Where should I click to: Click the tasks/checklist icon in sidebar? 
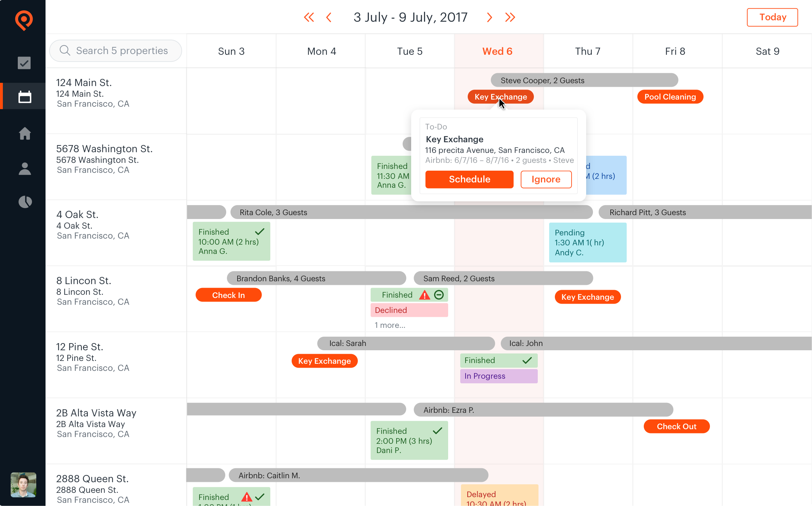pos(23,62)
